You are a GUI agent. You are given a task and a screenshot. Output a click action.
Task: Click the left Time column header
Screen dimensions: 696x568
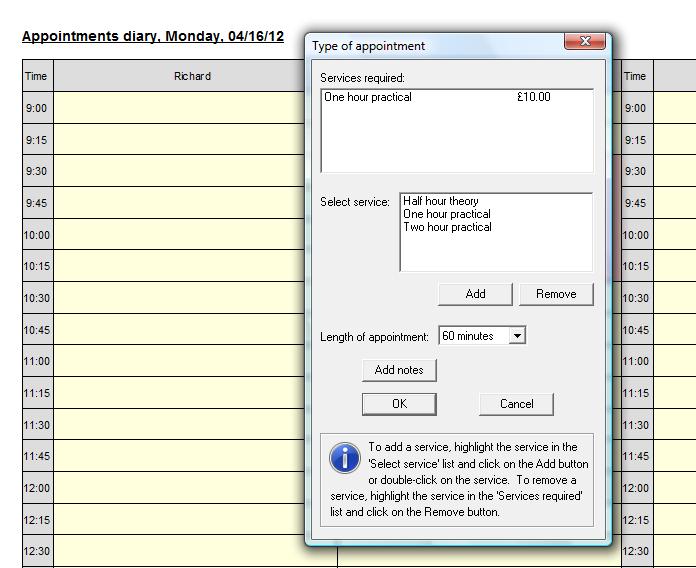[x=36, y=76]
